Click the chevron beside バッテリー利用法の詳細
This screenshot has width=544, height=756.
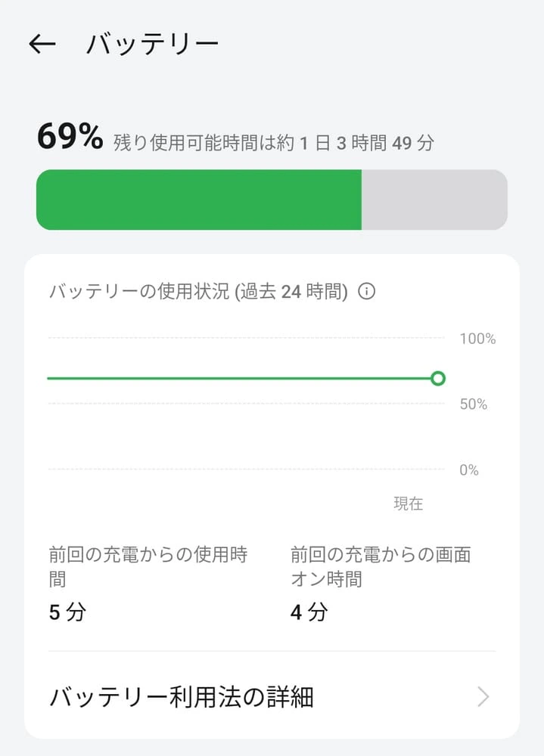483,697
